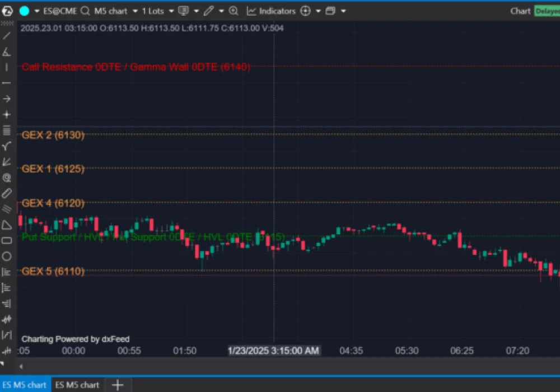Select the lower volume profile tool icon
Image resolution: width=560 pixels, height=392 pixels.
point(6,288)
